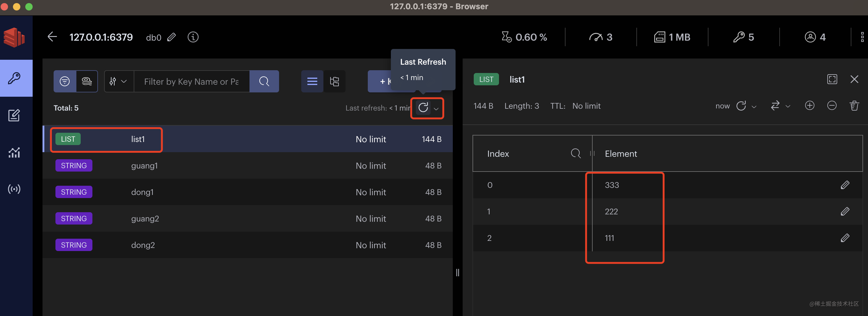
Task: Expand the keys list auto-refresh options
Action: 436,108
